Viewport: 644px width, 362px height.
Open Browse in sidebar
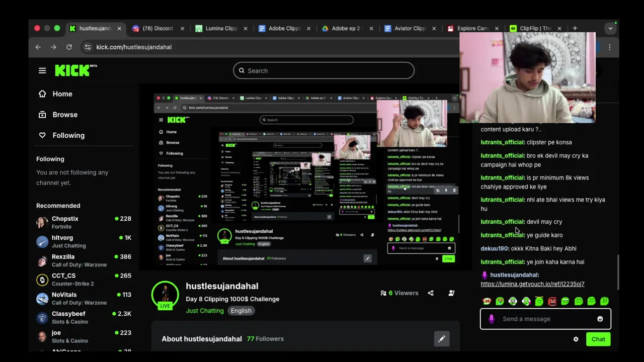pyautogui.click(x=58, y=114)
